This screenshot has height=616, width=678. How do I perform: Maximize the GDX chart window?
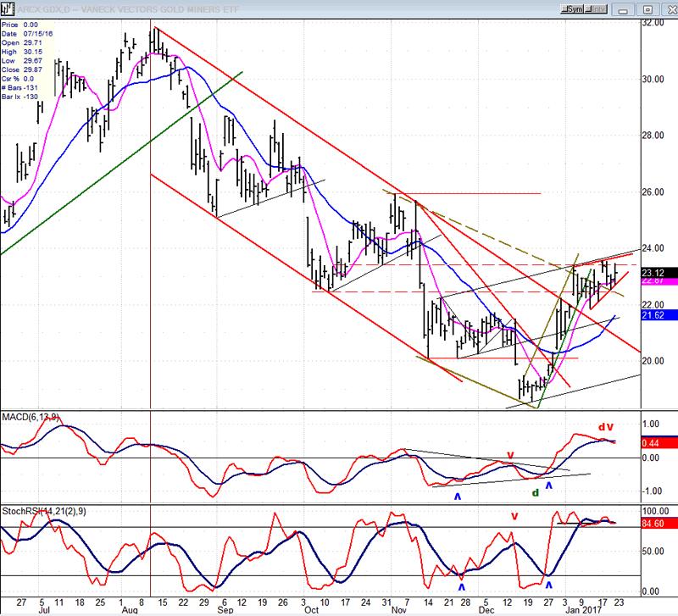point(646,8)
